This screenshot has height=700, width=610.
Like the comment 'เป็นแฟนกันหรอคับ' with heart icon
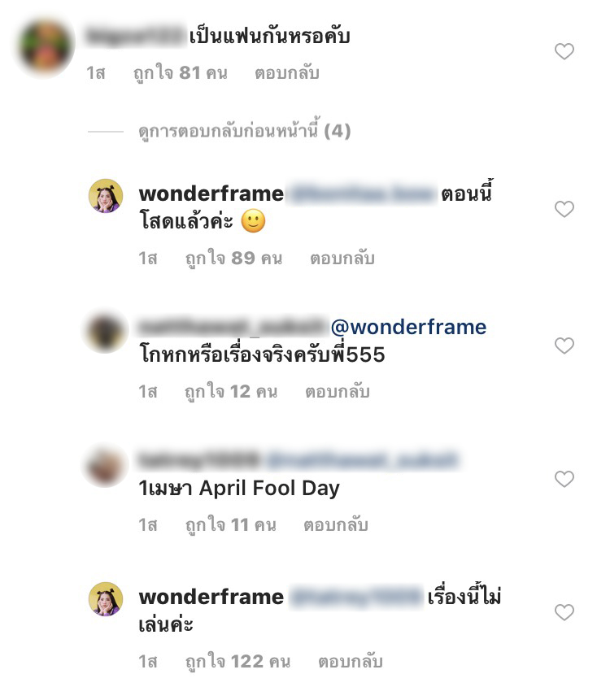pos(564,51)
